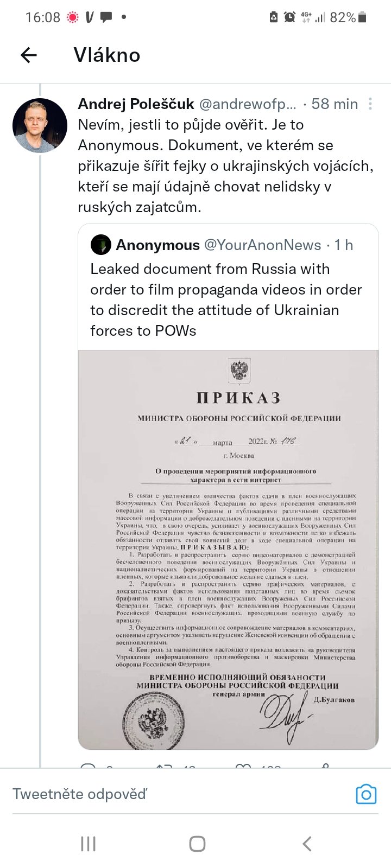Tap the quoted tweet text about leaked document

click(226, 299)
